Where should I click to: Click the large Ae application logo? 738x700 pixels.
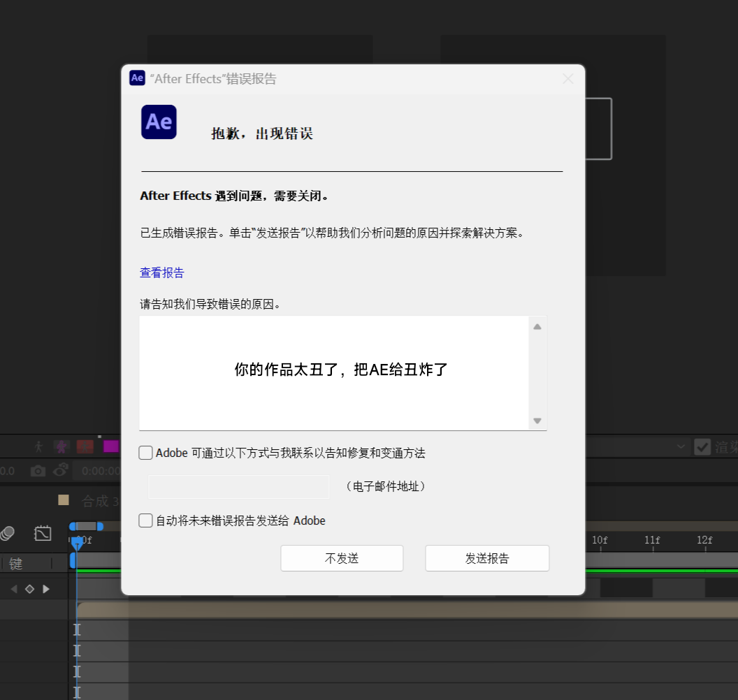click(159, 122)
